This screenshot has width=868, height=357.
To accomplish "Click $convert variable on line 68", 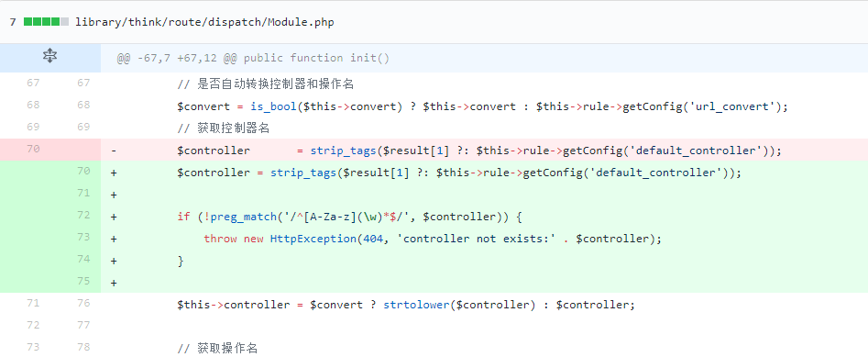I will click(x=203, y=106).
